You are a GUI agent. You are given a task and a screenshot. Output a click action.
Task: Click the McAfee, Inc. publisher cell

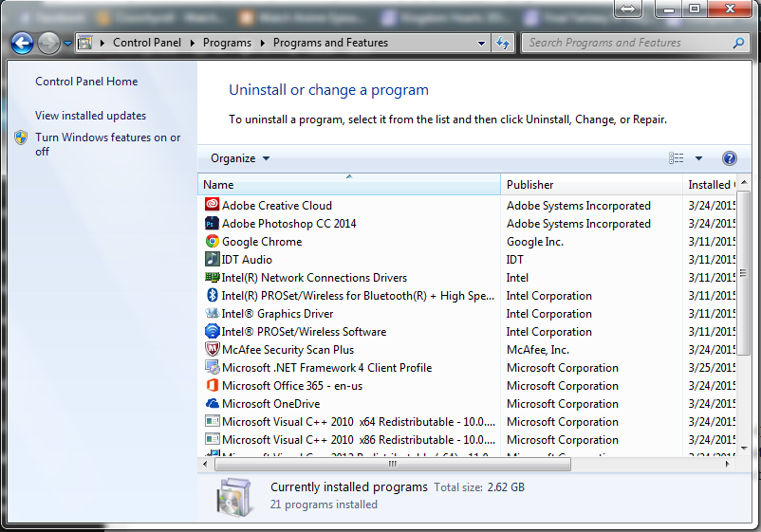point(538,350)
